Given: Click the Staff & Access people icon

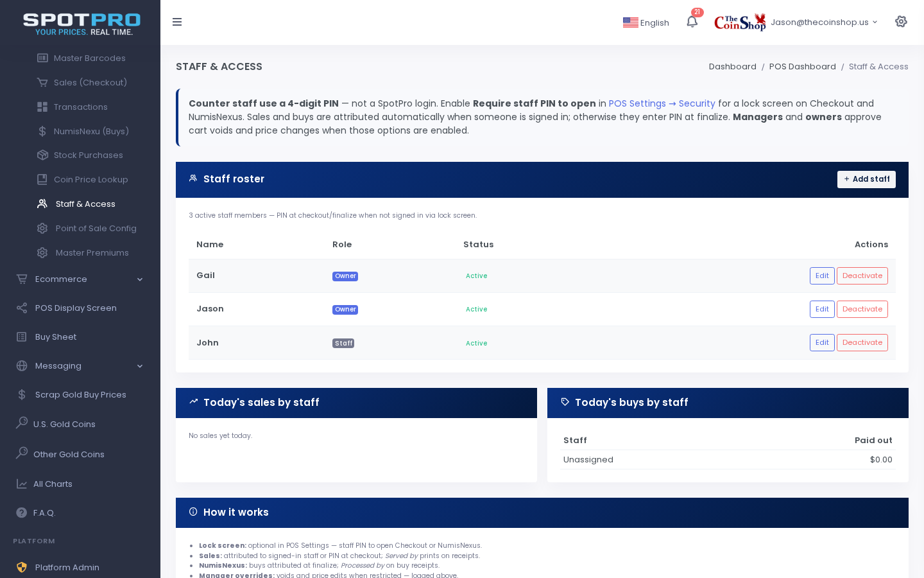Looking at the screenshot, I should [42, 204].
